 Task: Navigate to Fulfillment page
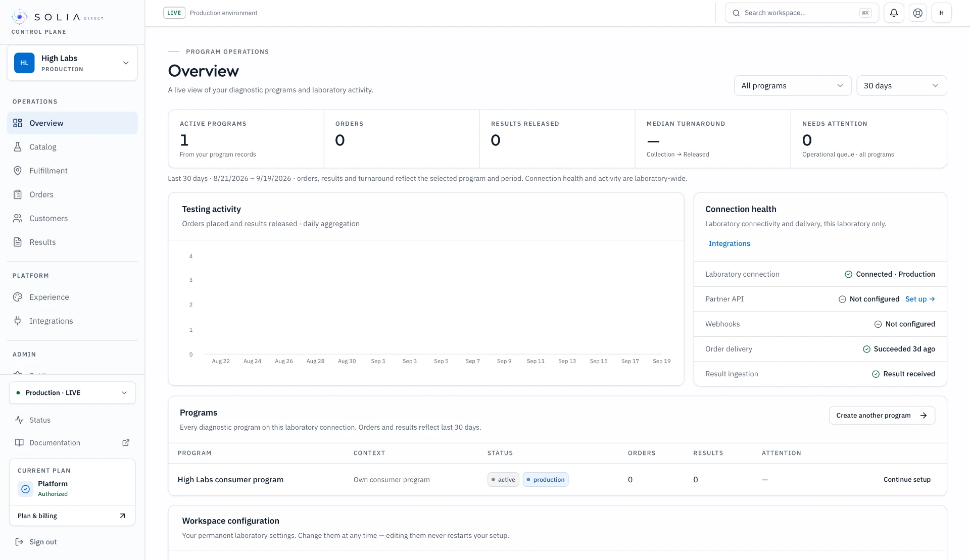point(72,171)
